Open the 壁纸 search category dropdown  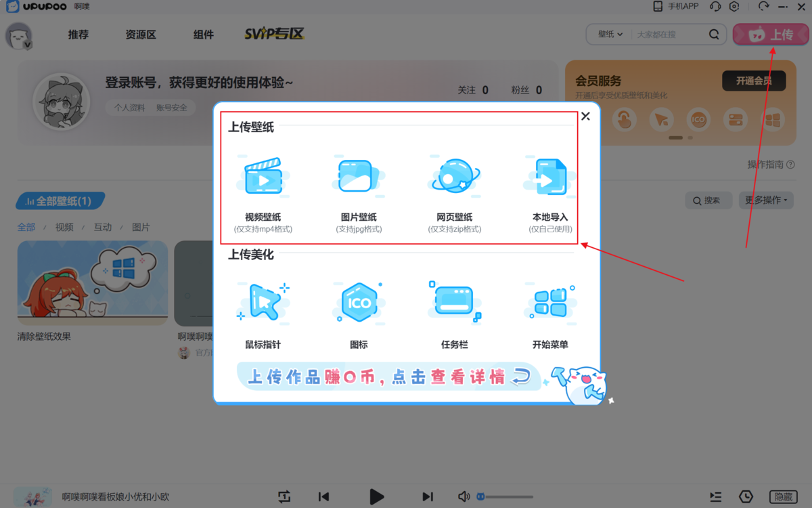[x=608, y=34]
